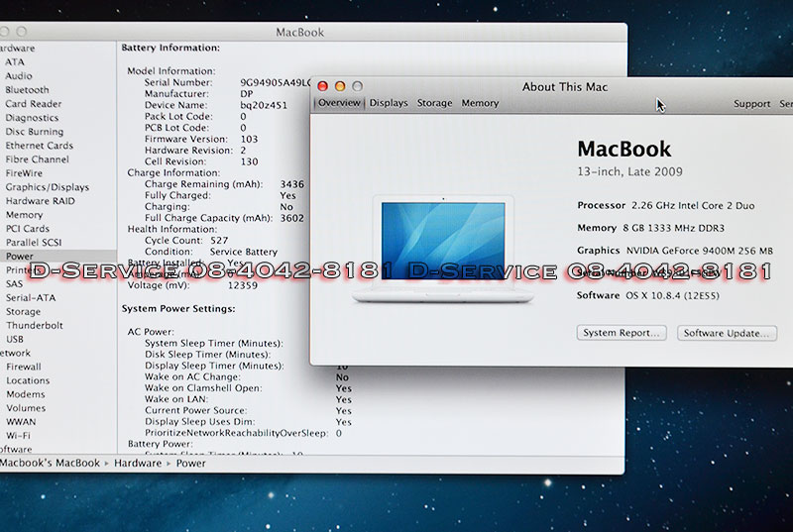Click the Full Charge Capacity value 3602
Viewport: 793px width, 532px height.
pos(292,218)
